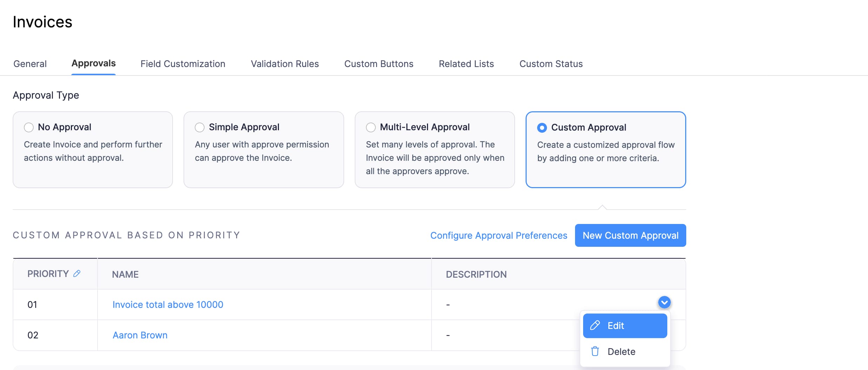Select the Custom Approval radio button
Image resolution: width=868 pixels, height=370 pixels.
coord(542,128)
